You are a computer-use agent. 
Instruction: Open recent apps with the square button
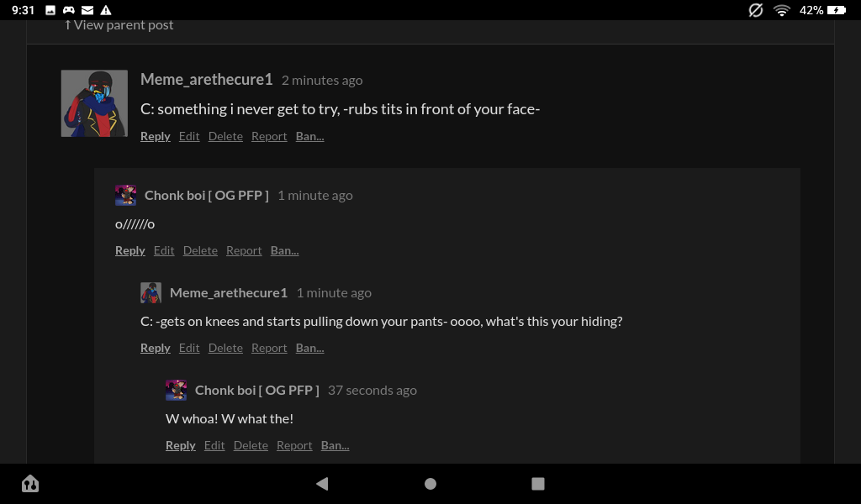[x=538, y=484]
